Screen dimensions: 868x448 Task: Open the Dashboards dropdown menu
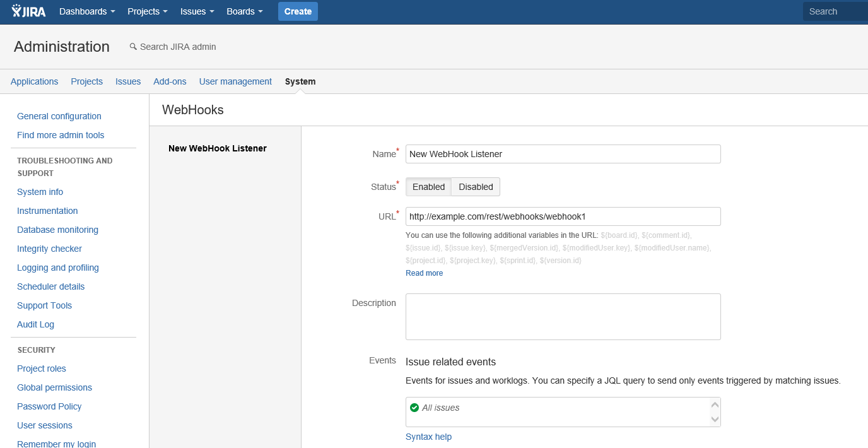click(x=87, y=11)
